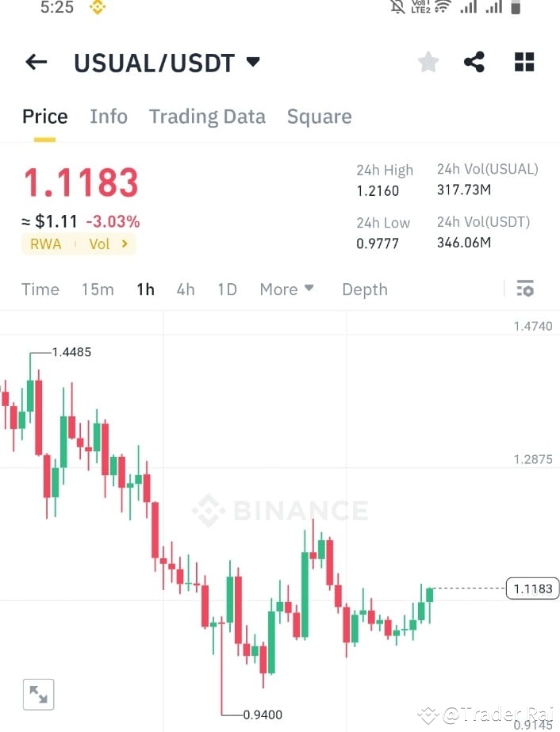Open the USUAL/USDT pair selector dropdown
560x732 pixels.
252,62
